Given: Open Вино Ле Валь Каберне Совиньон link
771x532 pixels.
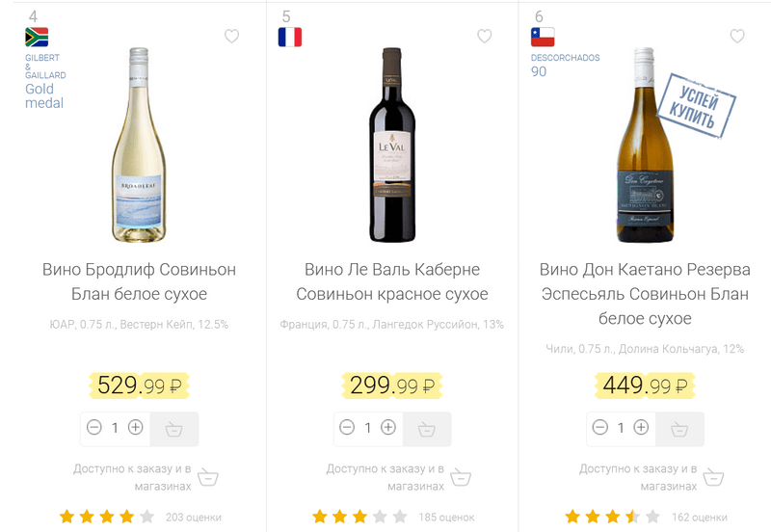Looking at the screenshot, I should 392,281.
